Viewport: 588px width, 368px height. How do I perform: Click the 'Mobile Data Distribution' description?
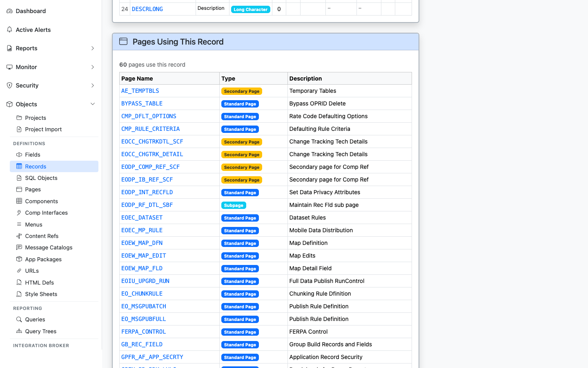point(321,230)
